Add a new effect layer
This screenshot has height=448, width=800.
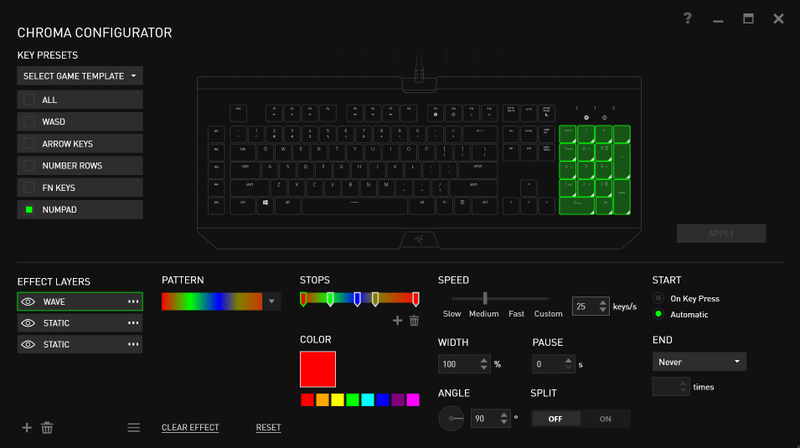27,428
